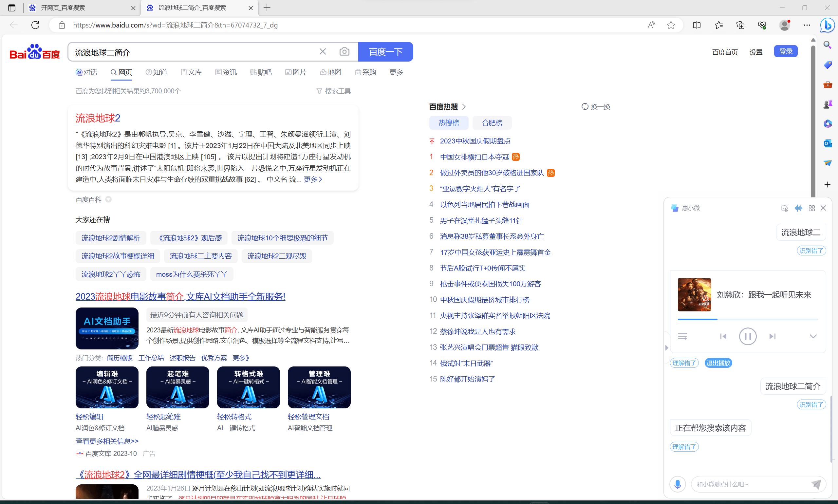838x504 pixels.
Task: Open 搜索工具 filter options
Action: (x=333, y=91)
